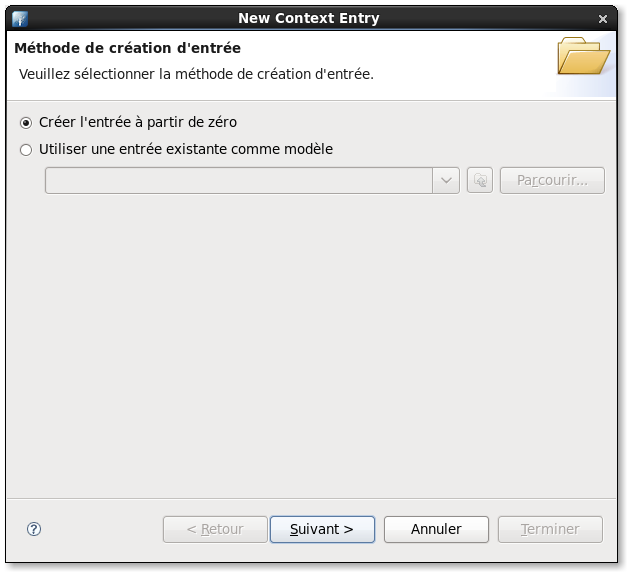Image resolution: width=627 pixels, height=572 pixels.
Task: Close the New Context Entry dialog
Action: (x=602, y=18)
